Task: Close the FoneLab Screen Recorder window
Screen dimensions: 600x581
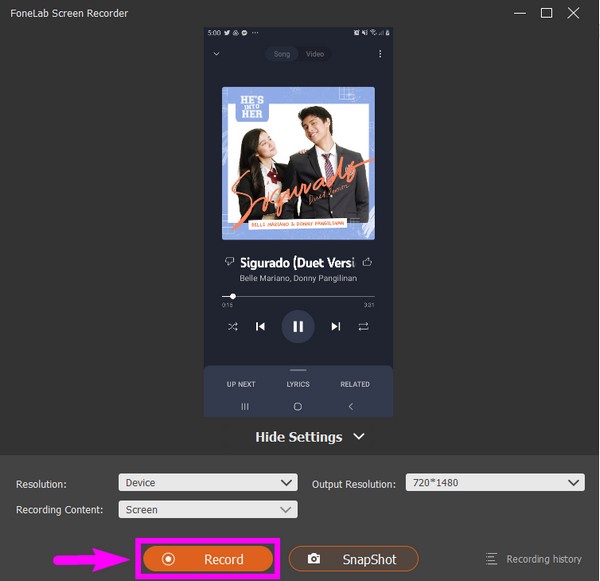Action: coord(573,13)
